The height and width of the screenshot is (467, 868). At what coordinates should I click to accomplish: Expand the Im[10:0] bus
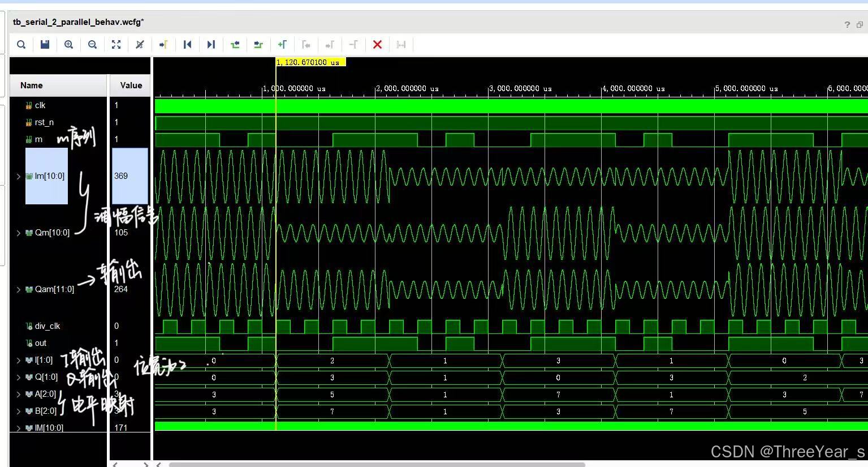coord(18,177)
